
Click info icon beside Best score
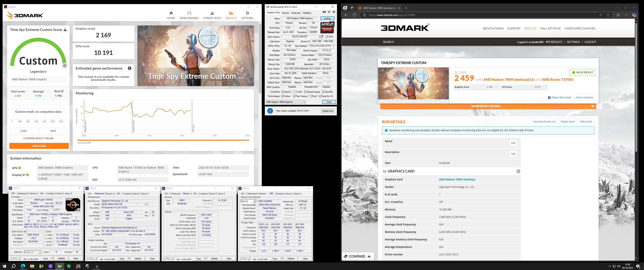[x=62, y=91]
